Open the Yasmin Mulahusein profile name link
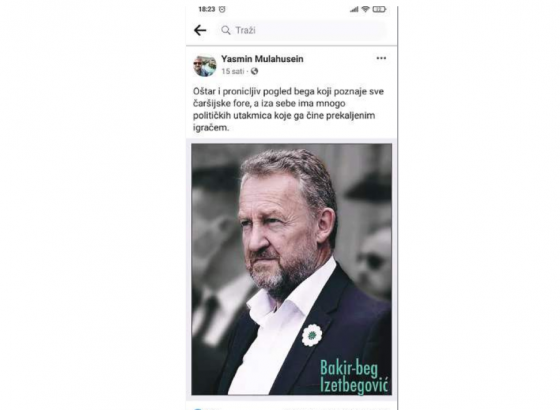 pos(262,59)
